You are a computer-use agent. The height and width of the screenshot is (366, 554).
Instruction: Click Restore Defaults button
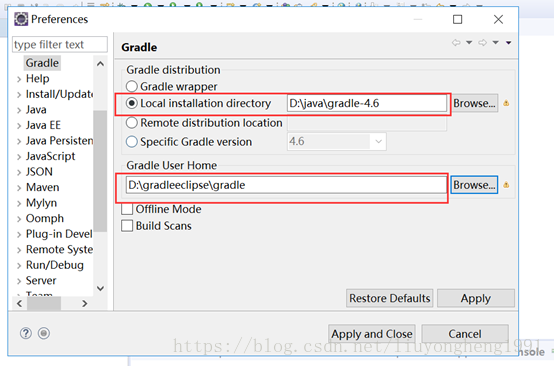(389, 298)
